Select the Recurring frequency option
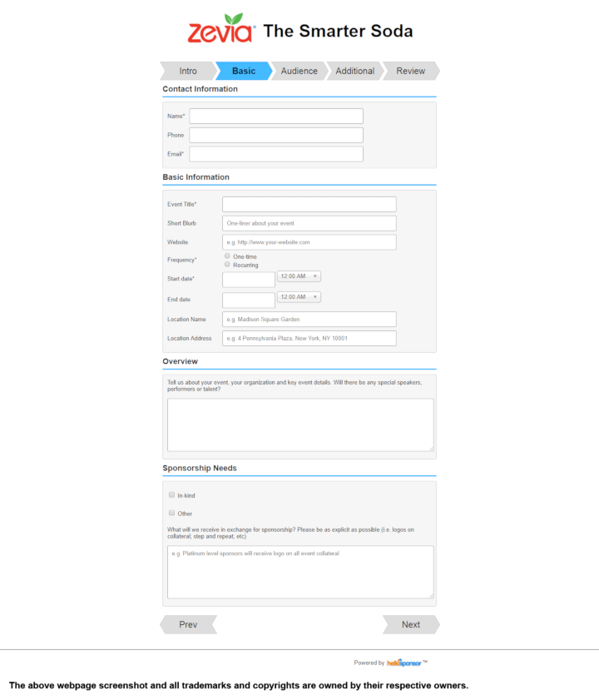This screenshot has height=700, width=599. [x=227, y=265]
